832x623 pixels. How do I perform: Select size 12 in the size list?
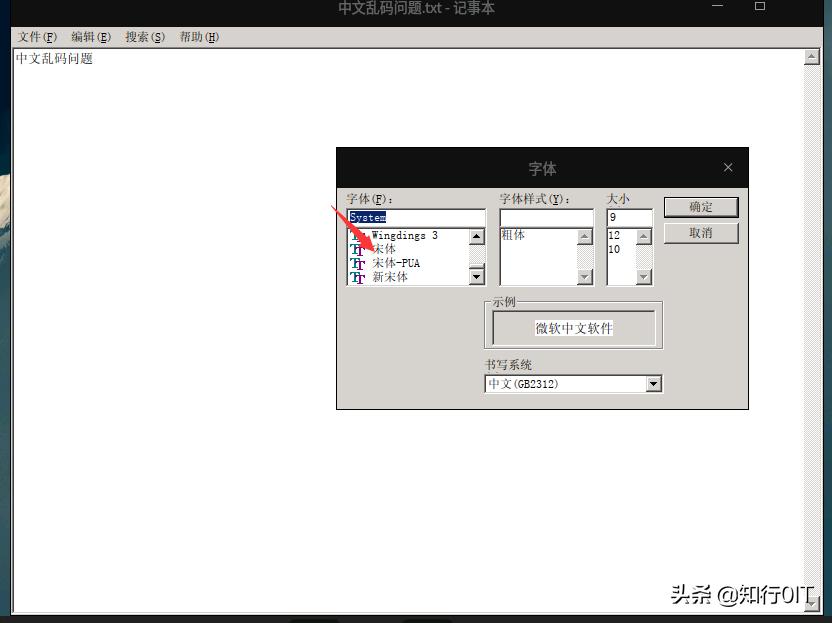click(615, 236)
